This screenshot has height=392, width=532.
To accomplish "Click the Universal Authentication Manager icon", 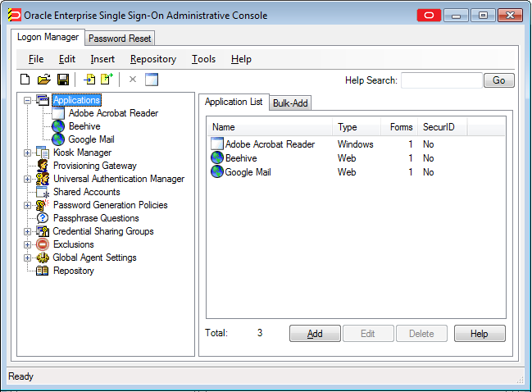I will coord(43,179).
